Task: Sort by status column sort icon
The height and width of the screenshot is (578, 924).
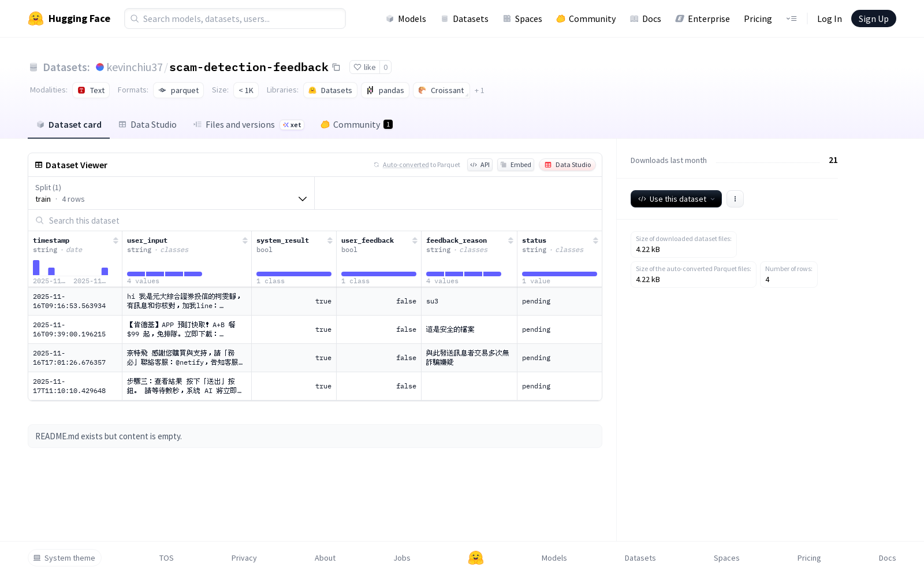Action: [595, 240]
